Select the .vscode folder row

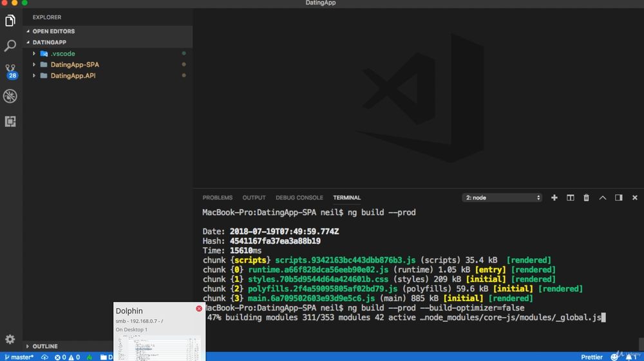click(108, 54)
